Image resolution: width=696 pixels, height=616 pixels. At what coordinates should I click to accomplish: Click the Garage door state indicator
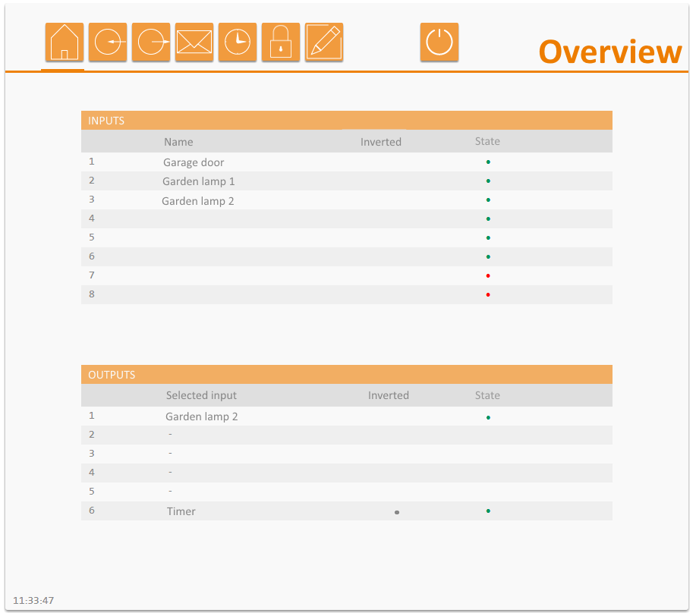[x=488, y=162]
